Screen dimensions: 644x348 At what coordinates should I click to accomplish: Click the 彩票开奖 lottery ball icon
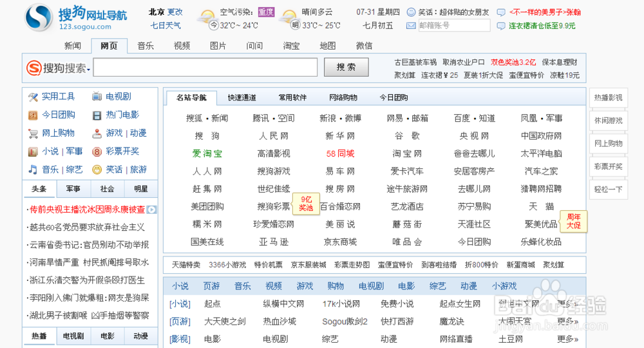click(x=97, y=151)
